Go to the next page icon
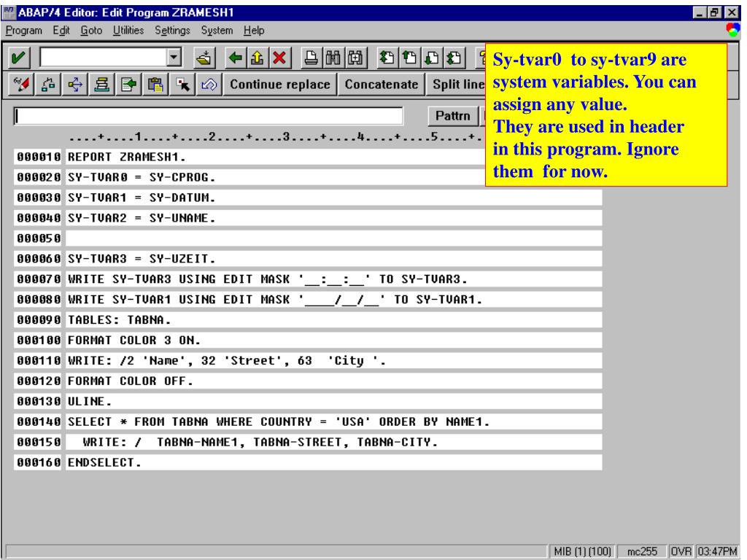Screen dimensions: 747x560 coord(431,58)
